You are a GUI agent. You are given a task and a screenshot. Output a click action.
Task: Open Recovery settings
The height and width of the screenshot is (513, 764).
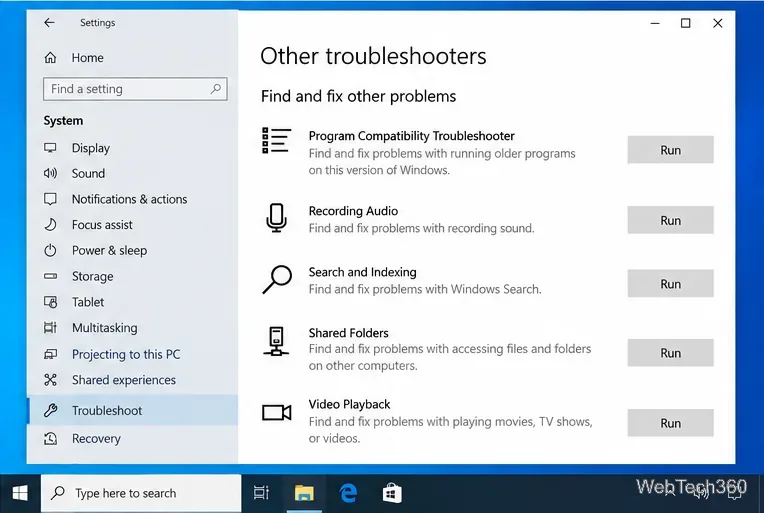pos(96,439)
